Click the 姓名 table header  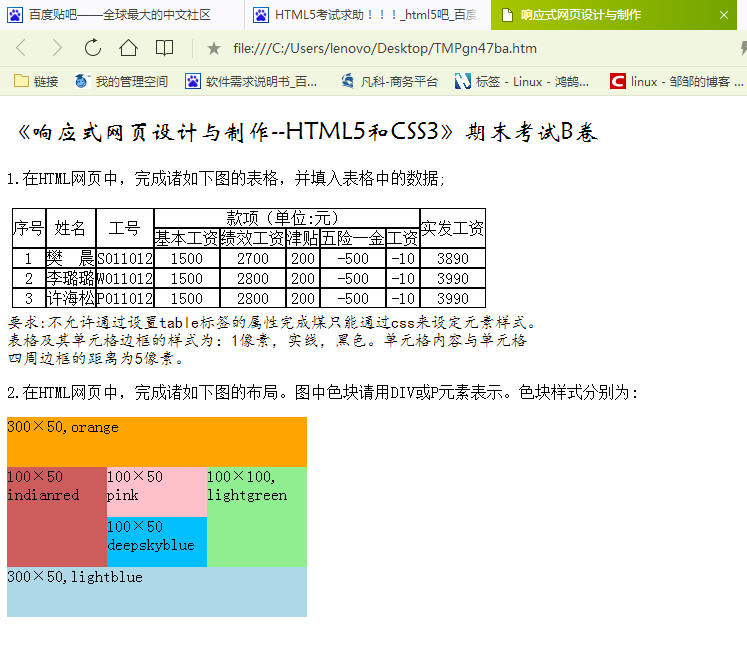coord(71,228)
